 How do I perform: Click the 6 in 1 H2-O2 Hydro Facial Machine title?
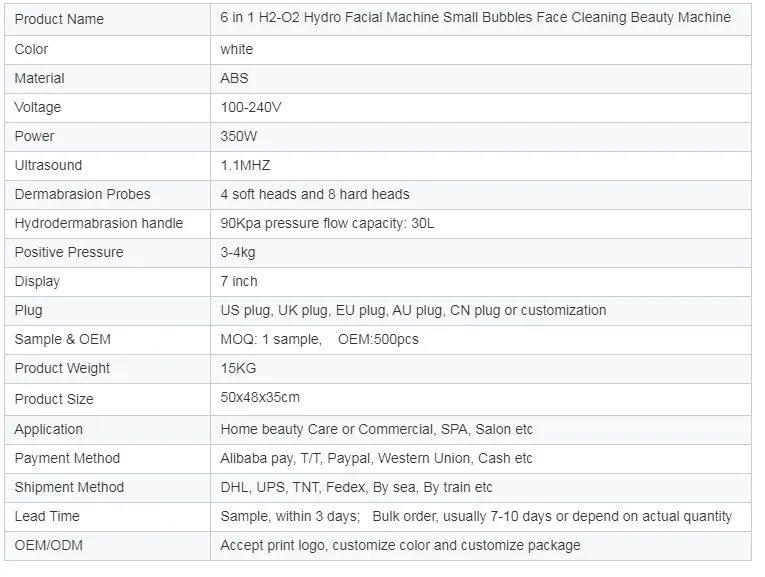coord(475,18)
